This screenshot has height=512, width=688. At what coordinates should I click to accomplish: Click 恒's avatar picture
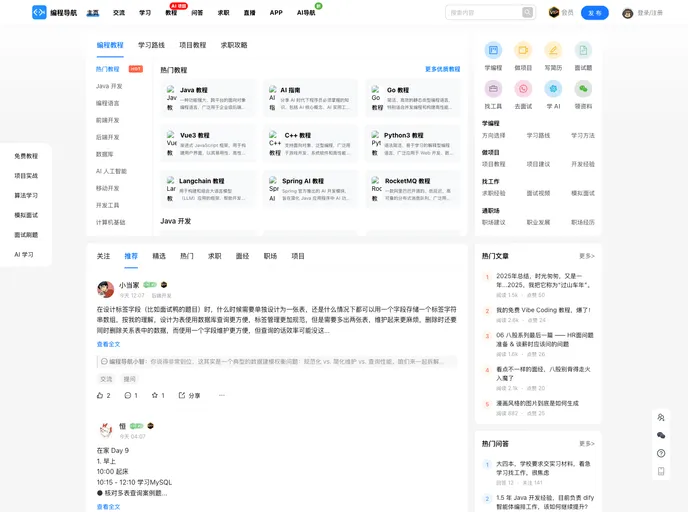click(105, 430)
